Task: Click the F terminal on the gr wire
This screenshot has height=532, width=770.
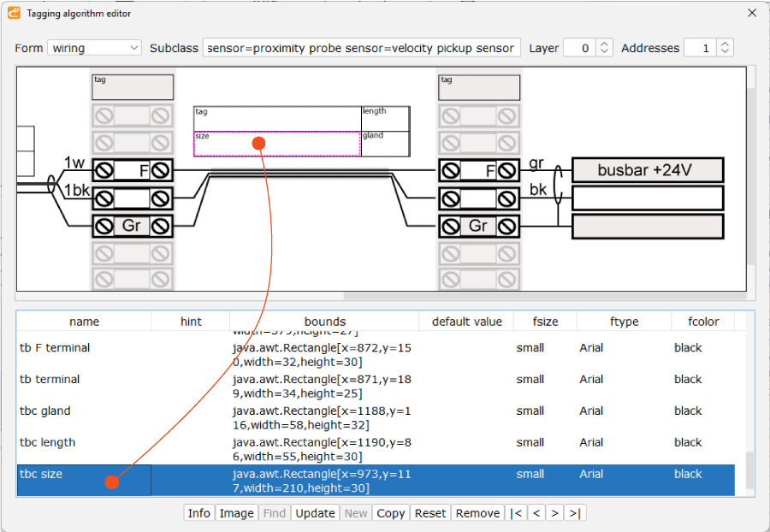Action: coord(479,171)
